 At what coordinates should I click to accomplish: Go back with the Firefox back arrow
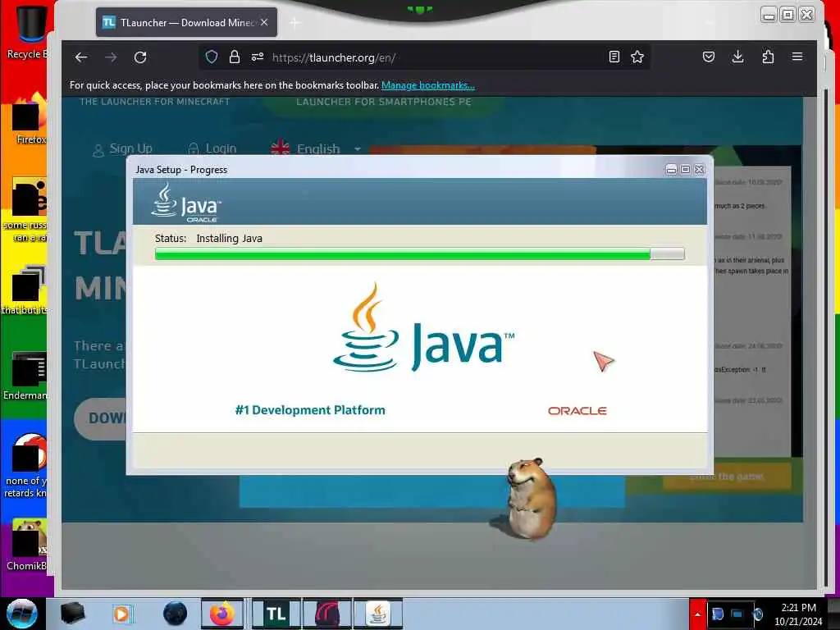81,57
